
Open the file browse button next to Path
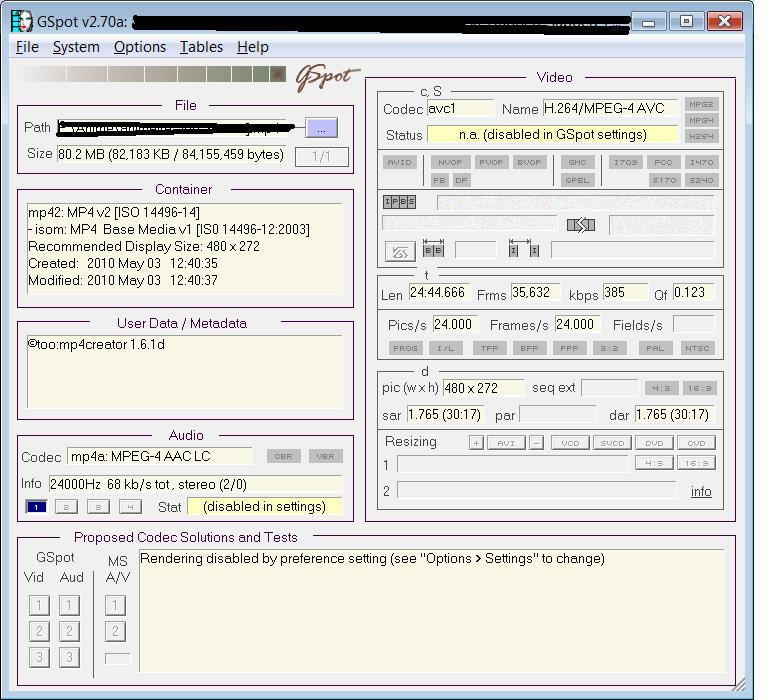coord(321,128)
